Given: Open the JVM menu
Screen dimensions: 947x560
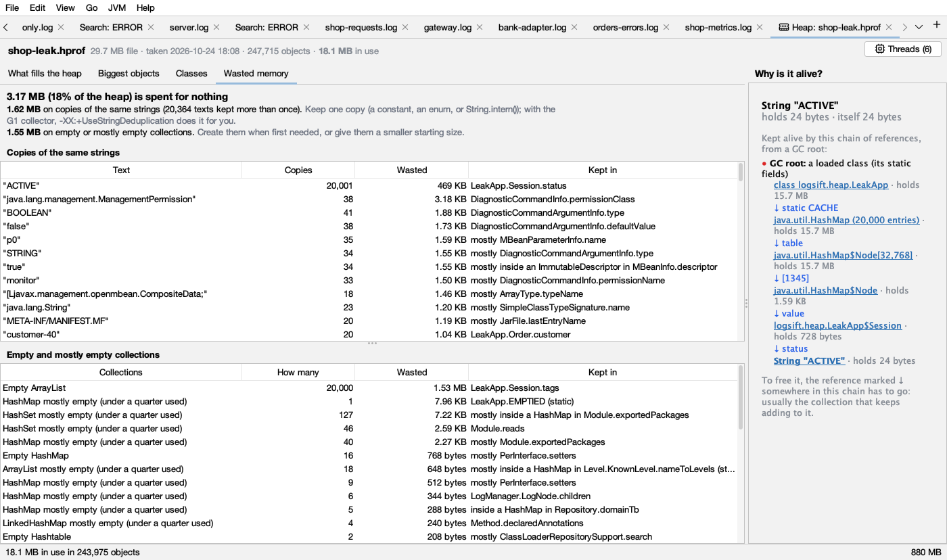Looking at the screenshot, I should click(117, 8).
